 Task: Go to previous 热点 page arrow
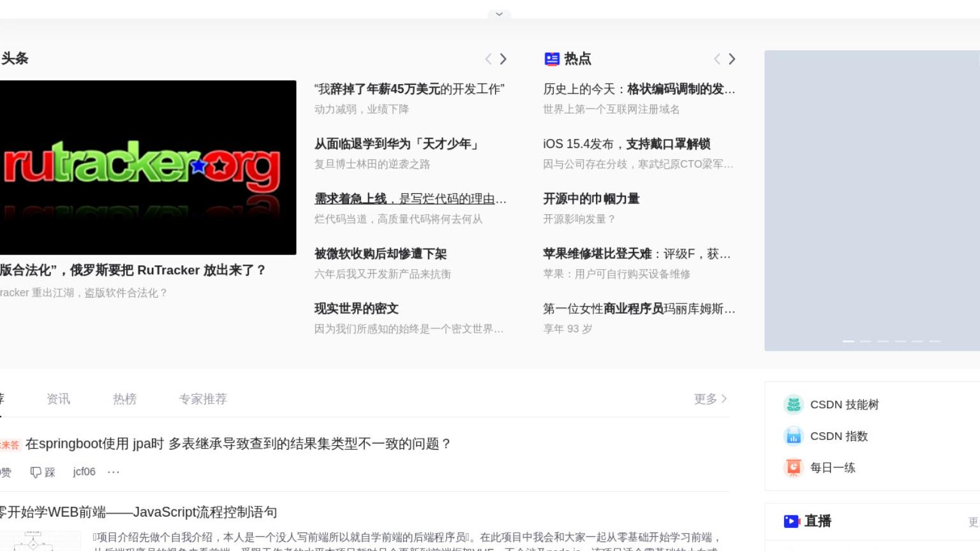coord(717,59)
